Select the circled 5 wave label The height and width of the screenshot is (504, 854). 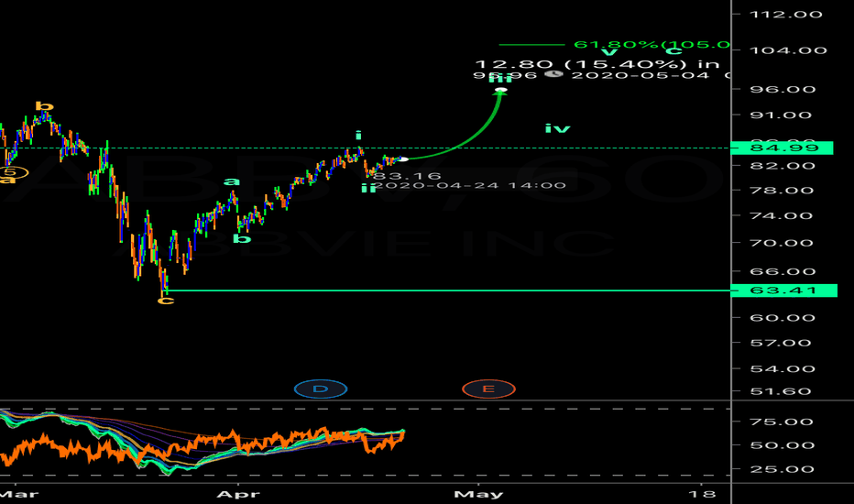pyautogui.click(x=14, y=172)
